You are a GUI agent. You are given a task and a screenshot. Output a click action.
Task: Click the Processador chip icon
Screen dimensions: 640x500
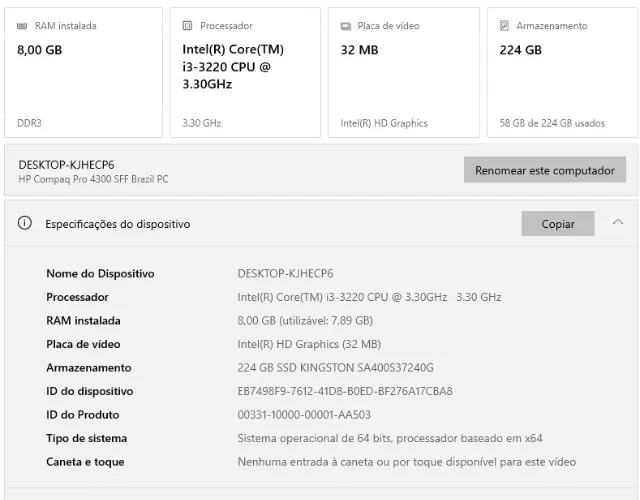[187, 26]
